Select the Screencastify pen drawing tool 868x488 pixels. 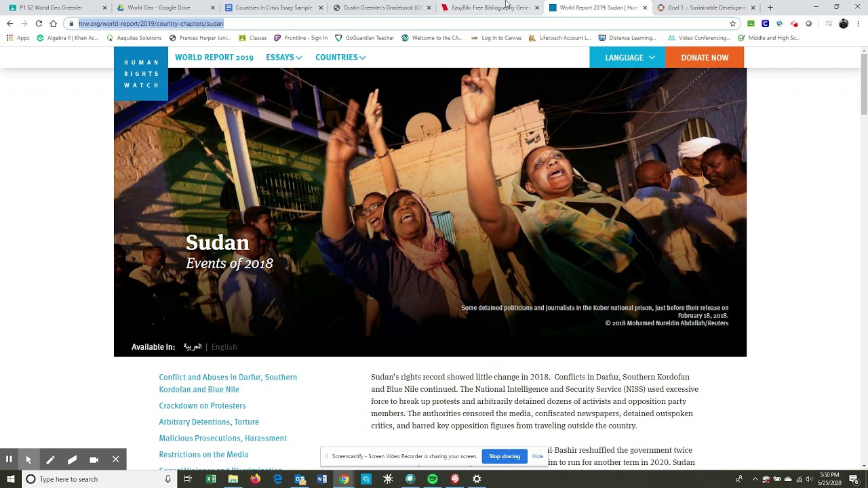[x=50, y=460]
